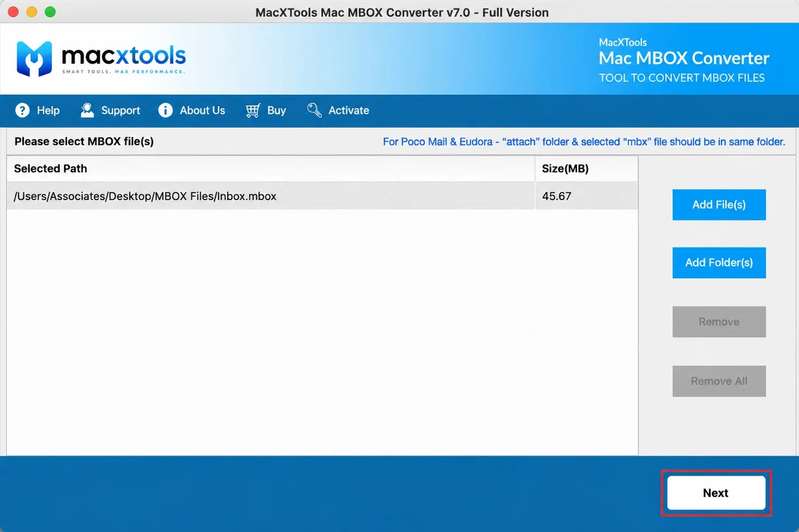This screenshot has width=799, height=532.
Task: Click the Selected Path column header
Action: click(271, 168)
